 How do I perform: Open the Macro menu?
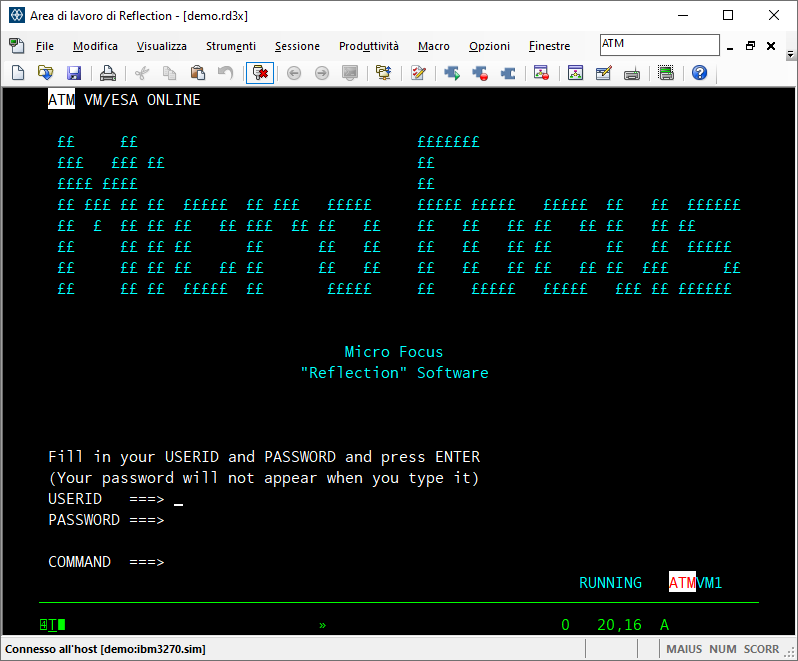[x=433, y=46]
